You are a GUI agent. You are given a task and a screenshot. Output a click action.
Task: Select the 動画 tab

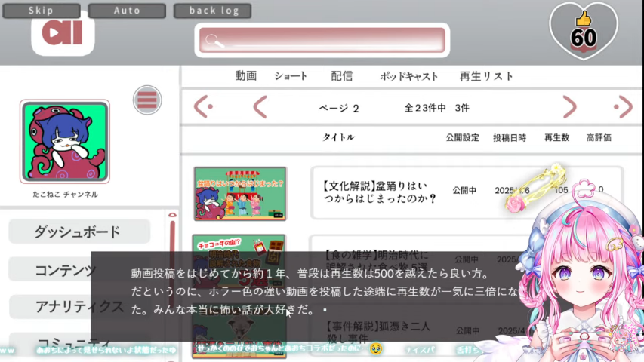pyautogui.click(x=245, y=76)
